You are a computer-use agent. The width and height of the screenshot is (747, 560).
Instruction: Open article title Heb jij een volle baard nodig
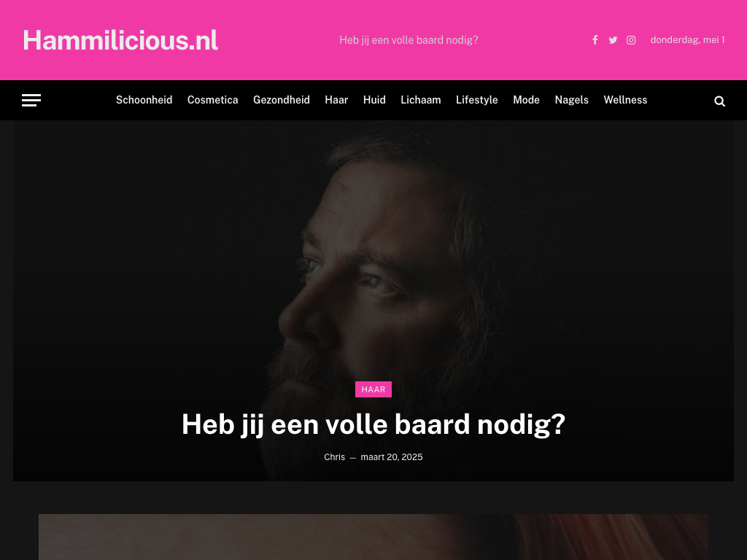click(373, 424)
